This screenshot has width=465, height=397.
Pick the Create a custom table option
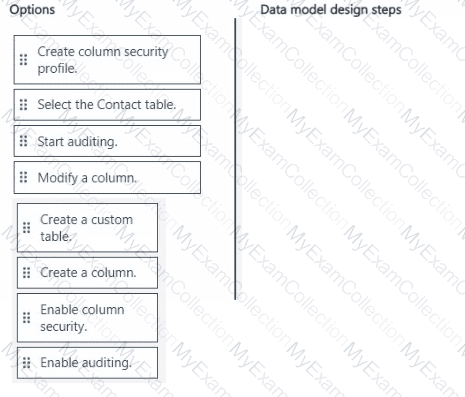(x=87, y=228)
